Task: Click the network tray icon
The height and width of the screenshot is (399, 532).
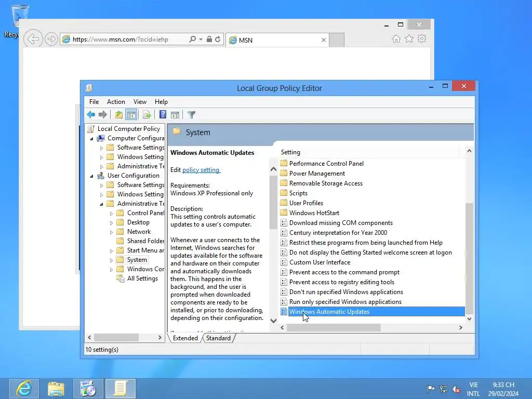Action: point(444,389)
